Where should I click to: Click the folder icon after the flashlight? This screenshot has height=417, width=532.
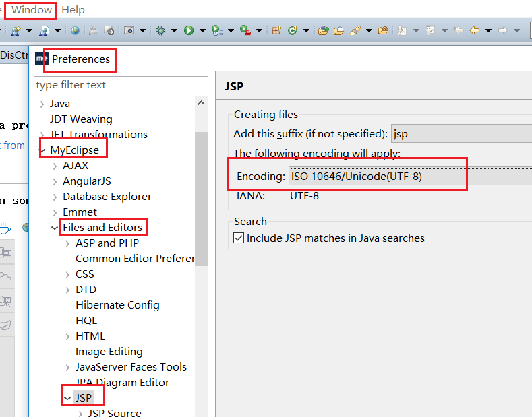pyautogui.click(x=383, y=31)
